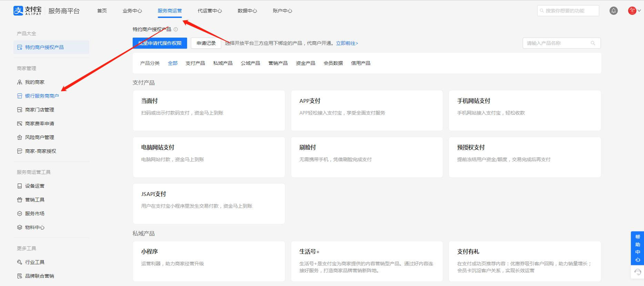Switch to the 业务中心 top tab
Viewport: 644px width, 286px height.
tap(132, 11)
